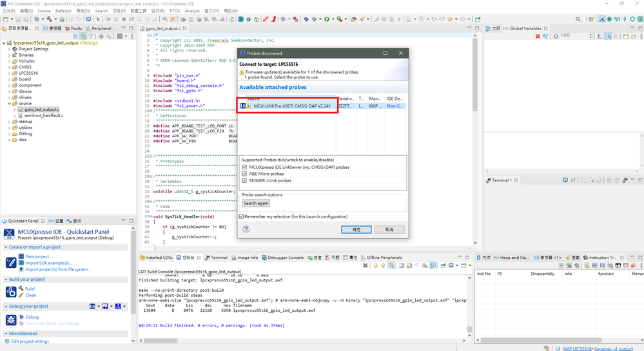
Task: Toggle SEGGER J-Link probes checkbox
Action: click(x=244, y=180)
